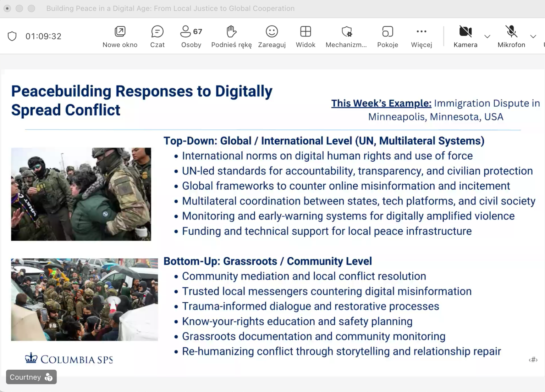Open the chat panel via Czat icon
This screenshot has width=545, height=392.
click(157, 35)
